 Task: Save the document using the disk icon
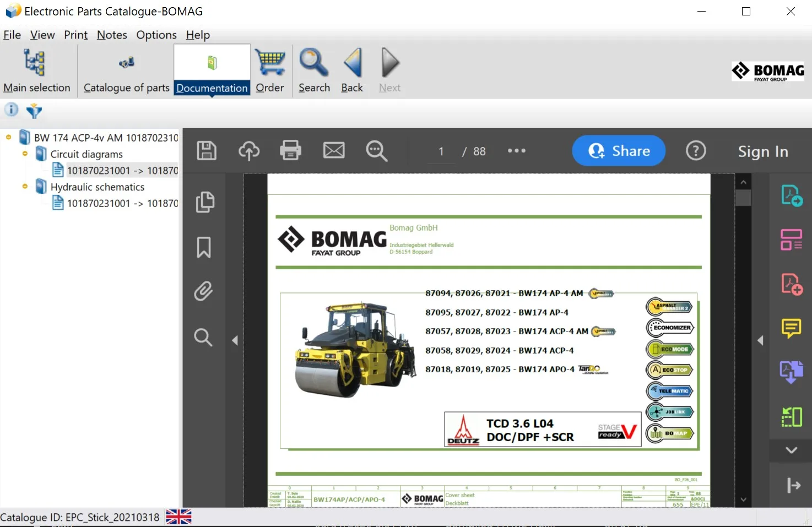click(206, 150)
